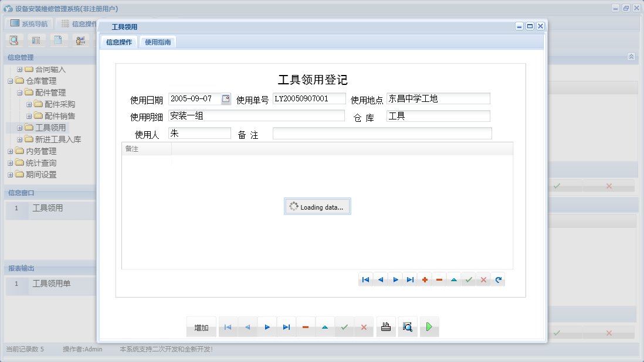Click the blank document icon in top toolbar
The image size is (644, 362).
point(59,40)
